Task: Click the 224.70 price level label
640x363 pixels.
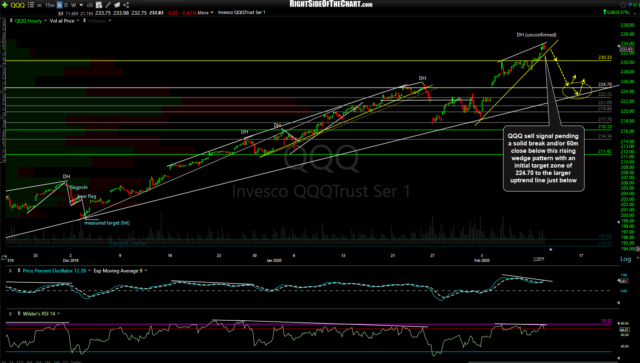Action: point(605,85)
